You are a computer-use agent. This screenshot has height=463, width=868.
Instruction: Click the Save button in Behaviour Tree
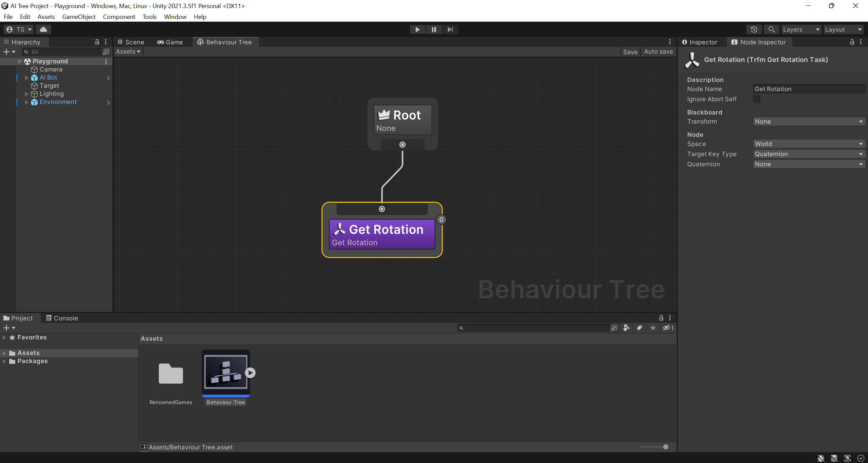[x=630, y=52]
